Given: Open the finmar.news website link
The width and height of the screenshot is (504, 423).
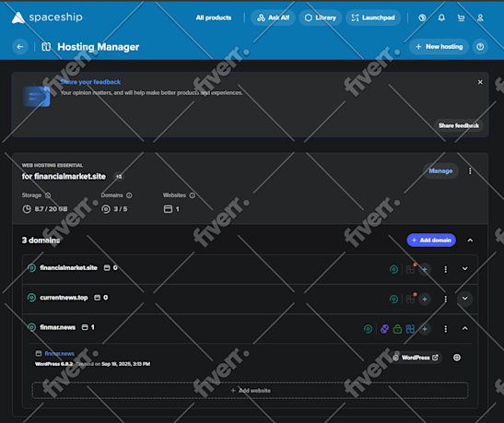Looking at the screenshot, I should [x=60, y=354].
